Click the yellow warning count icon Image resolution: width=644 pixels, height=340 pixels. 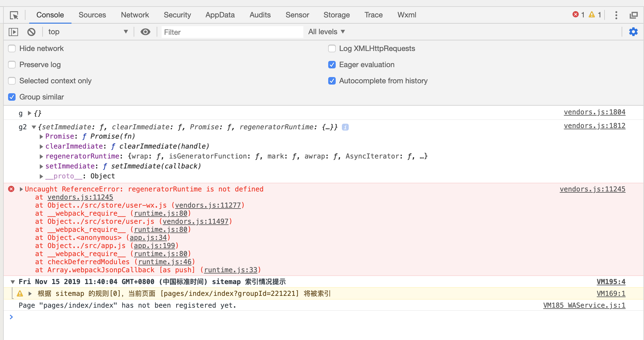coord(592,15)
